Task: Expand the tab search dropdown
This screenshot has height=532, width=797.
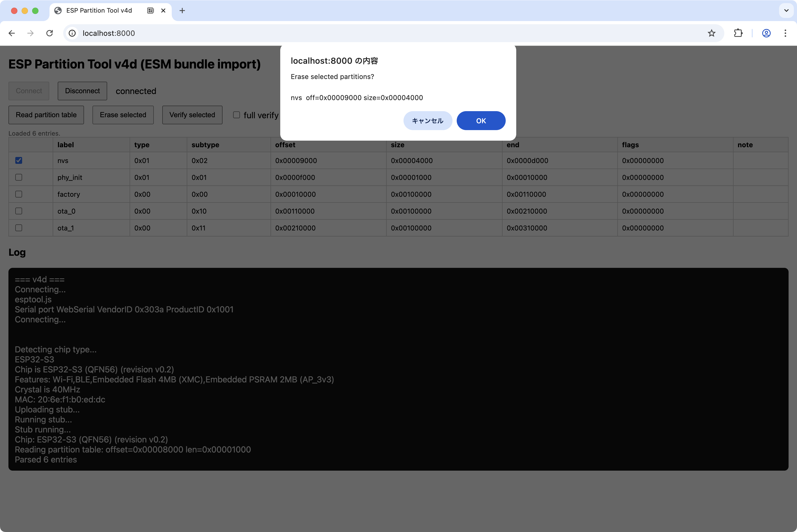Action: click(x=786, y=11)
